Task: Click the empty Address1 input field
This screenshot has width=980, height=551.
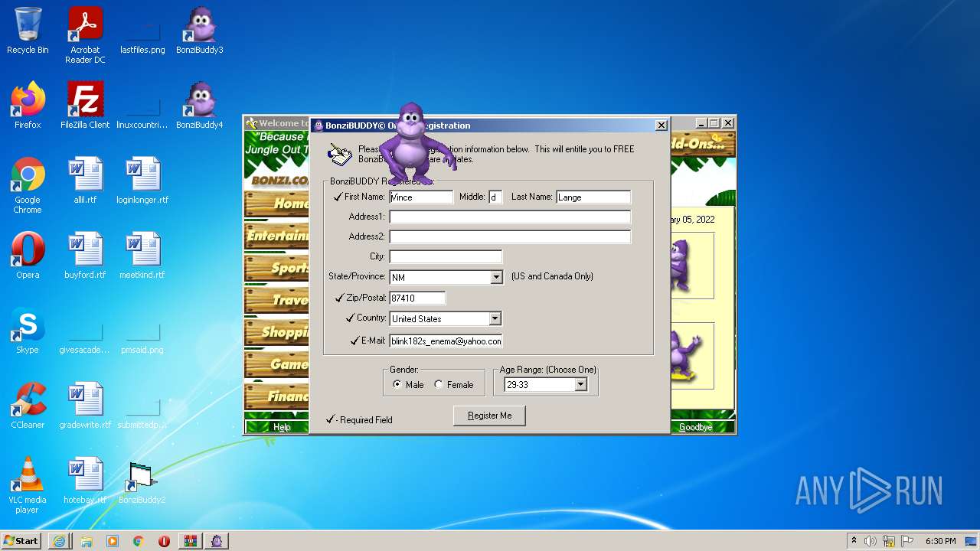Action: 510,217
